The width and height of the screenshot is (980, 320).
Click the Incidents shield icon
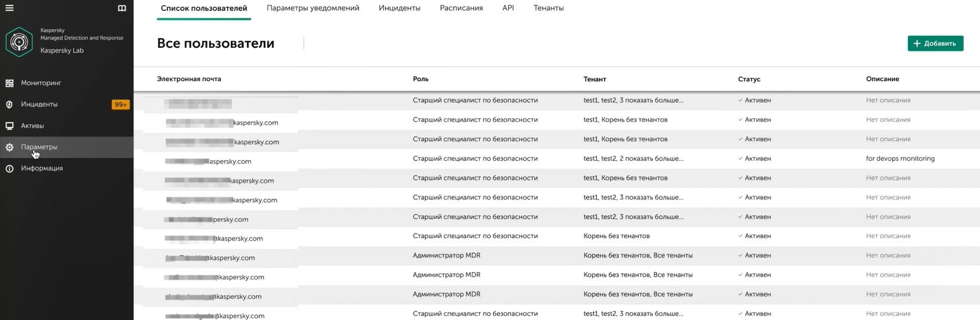pos(9,104)
